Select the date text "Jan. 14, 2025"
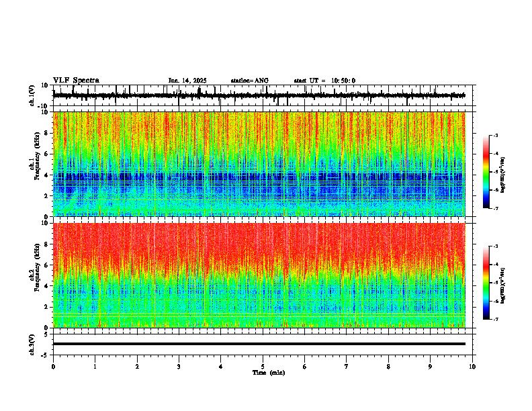This screenshot has width=532, height=411. [x=187, y=81]
